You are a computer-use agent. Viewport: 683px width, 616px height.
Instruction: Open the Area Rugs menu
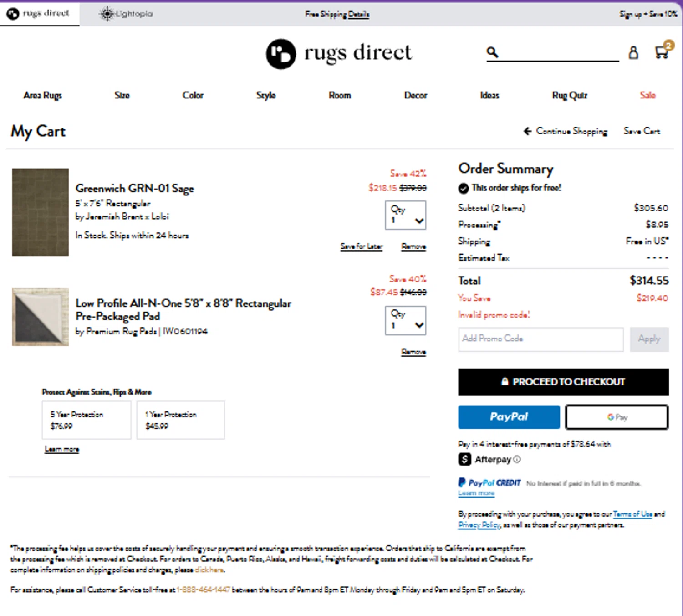(x=42, y=95)
